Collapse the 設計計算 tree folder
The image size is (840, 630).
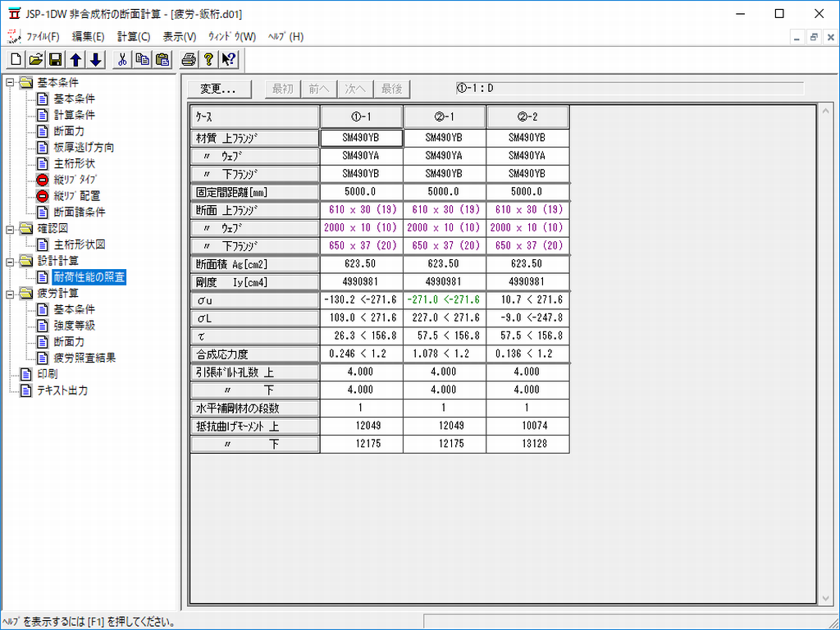click(x=10, y=261)
